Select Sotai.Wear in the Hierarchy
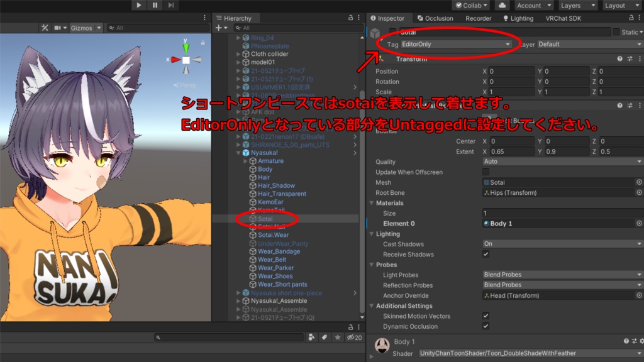This screenshot has height=362, width=644. pyautogui.click(x=273, y=235)
